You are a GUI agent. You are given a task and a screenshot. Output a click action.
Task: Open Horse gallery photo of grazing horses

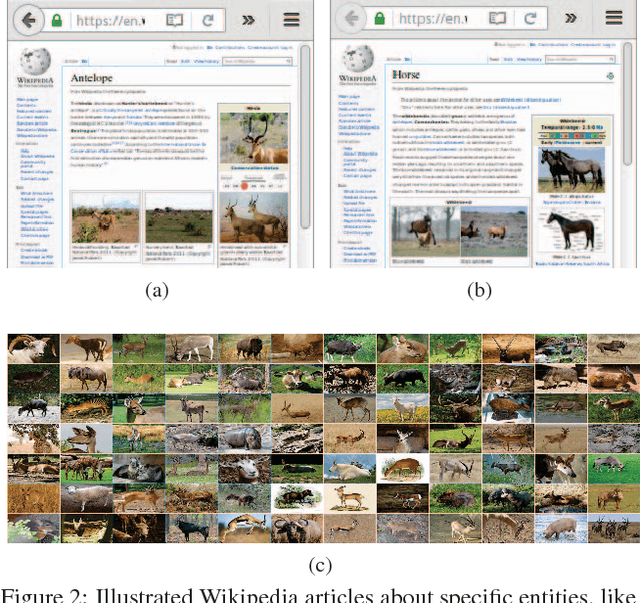[x=494, y=231]
